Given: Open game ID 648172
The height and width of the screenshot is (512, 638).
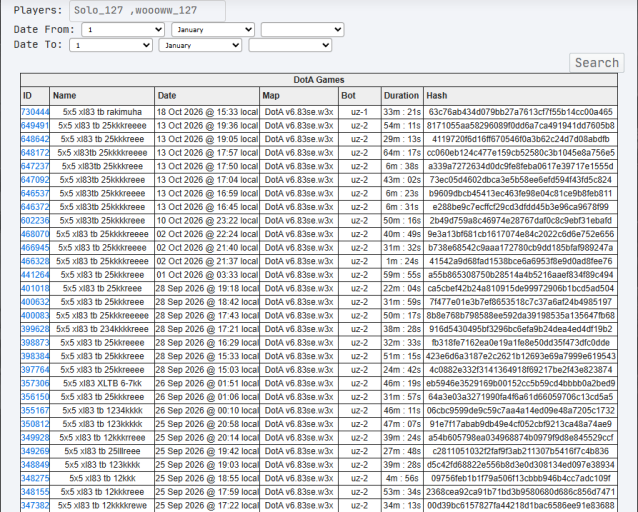Looking at the screenshot, I should point(35,153).
